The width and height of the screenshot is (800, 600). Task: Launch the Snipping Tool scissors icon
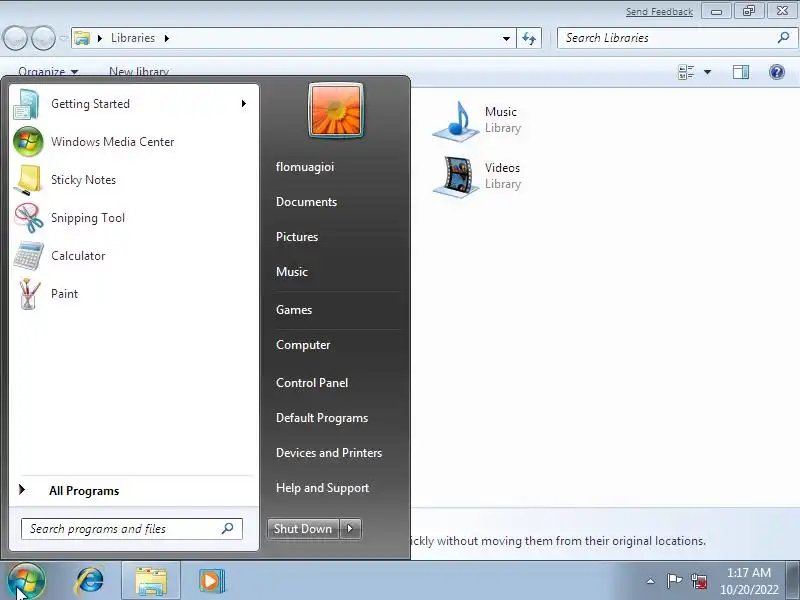point(29,218)
